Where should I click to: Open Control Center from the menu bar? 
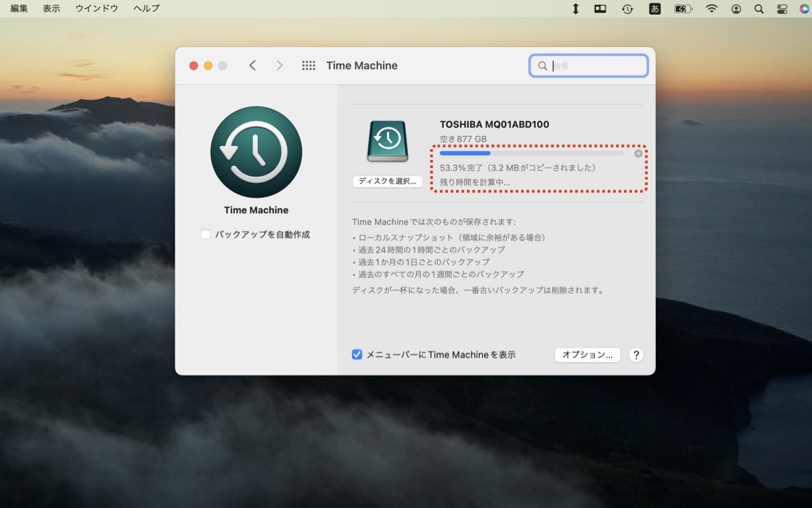pyautogui.click(x=782, y=9)
